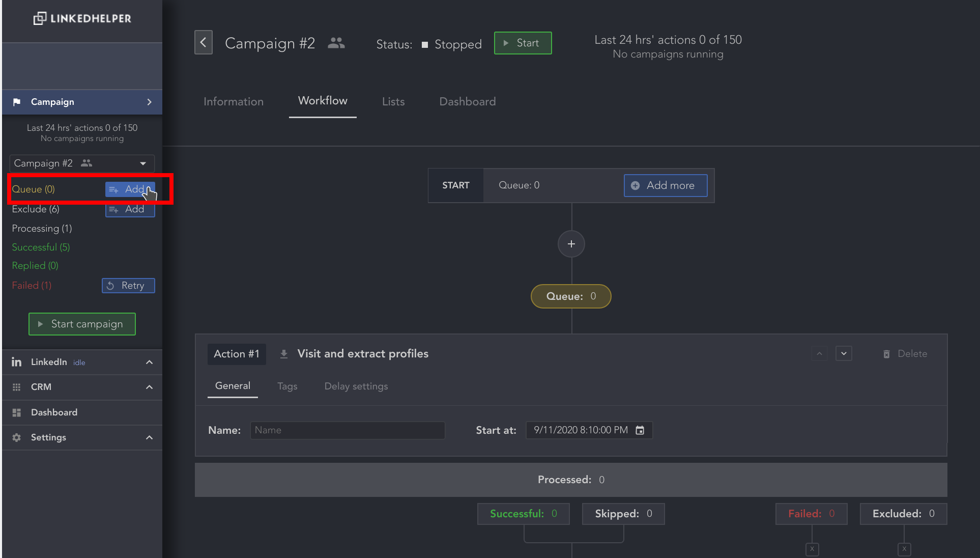
Task: Click the Action #1 label
Action: 237,354
